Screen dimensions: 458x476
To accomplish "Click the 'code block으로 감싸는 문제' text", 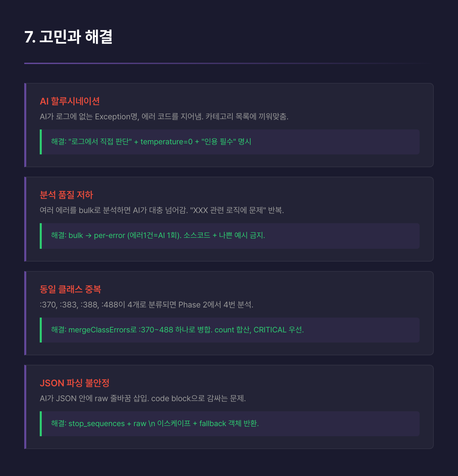I will point(198,398).
